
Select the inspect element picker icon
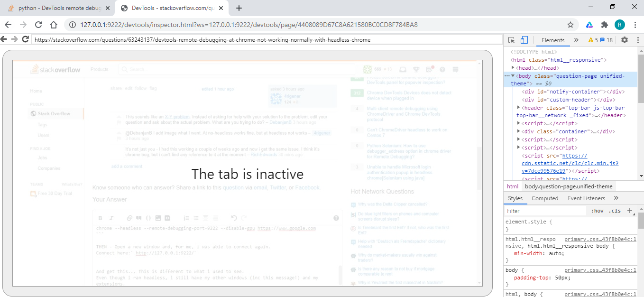[x=512, y=40]
